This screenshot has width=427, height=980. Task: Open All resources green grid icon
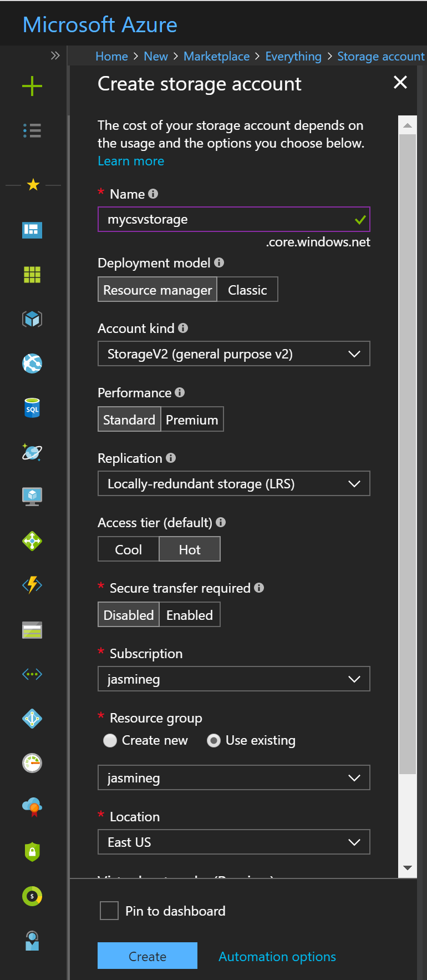(32, 274)
